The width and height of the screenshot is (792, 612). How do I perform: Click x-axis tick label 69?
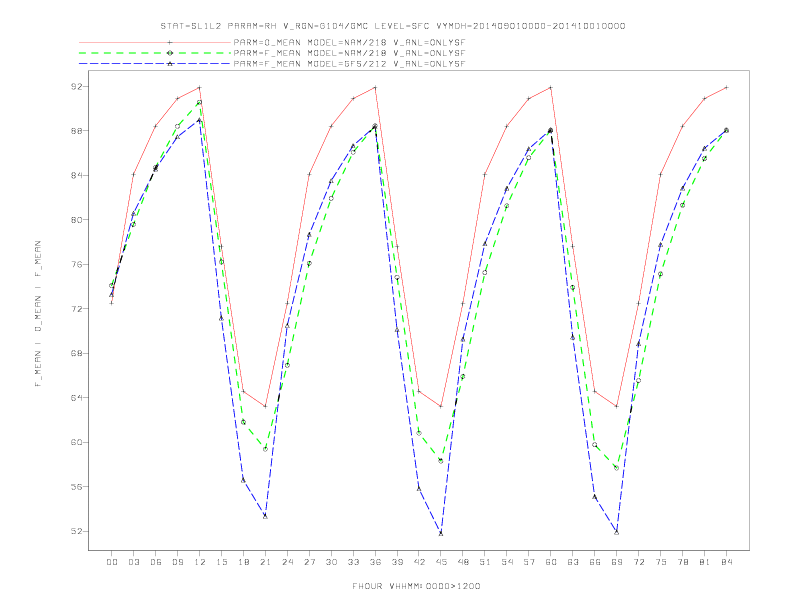tap(617, 562)
